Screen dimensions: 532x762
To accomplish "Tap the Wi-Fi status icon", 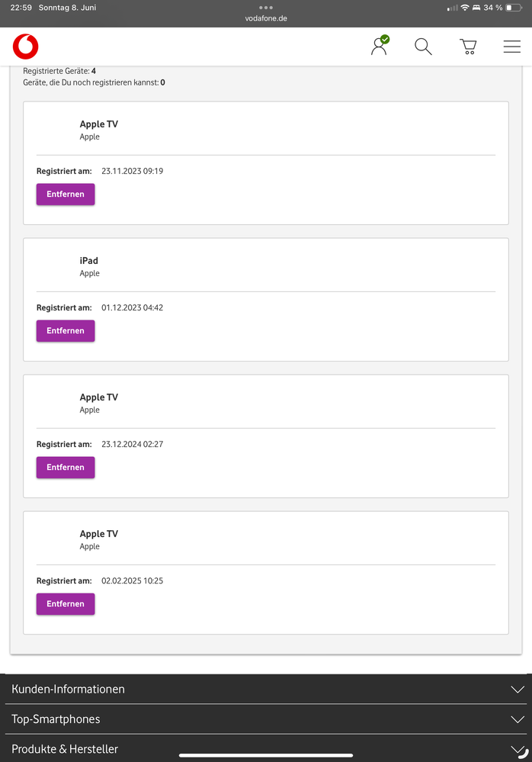I will pyautogui.click(x=464, y=8).
